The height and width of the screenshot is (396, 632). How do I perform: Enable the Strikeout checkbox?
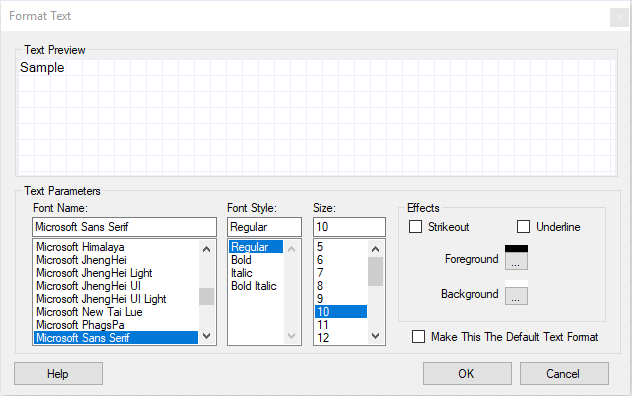tap(416, 227)
